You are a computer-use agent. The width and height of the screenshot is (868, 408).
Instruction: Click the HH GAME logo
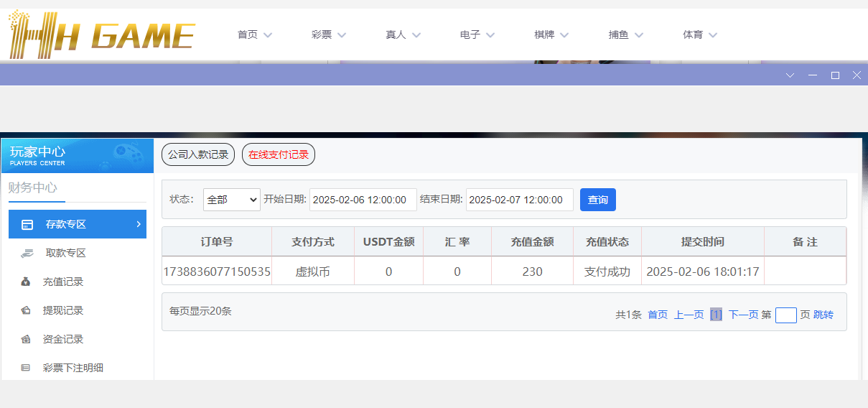(x=101, y=34)
